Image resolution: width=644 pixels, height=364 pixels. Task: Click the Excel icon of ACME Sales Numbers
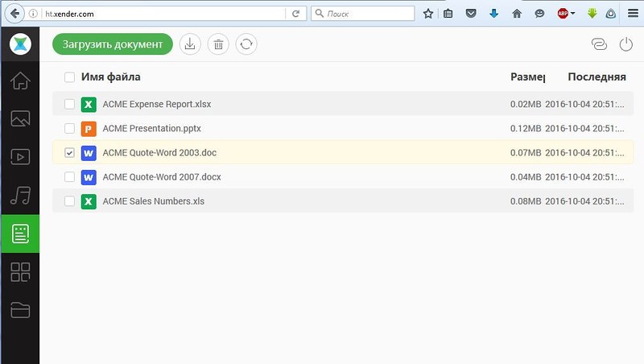[89, 201]
